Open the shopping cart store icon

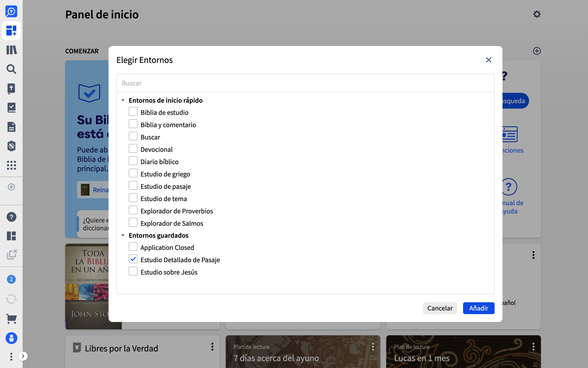point(11,319)
